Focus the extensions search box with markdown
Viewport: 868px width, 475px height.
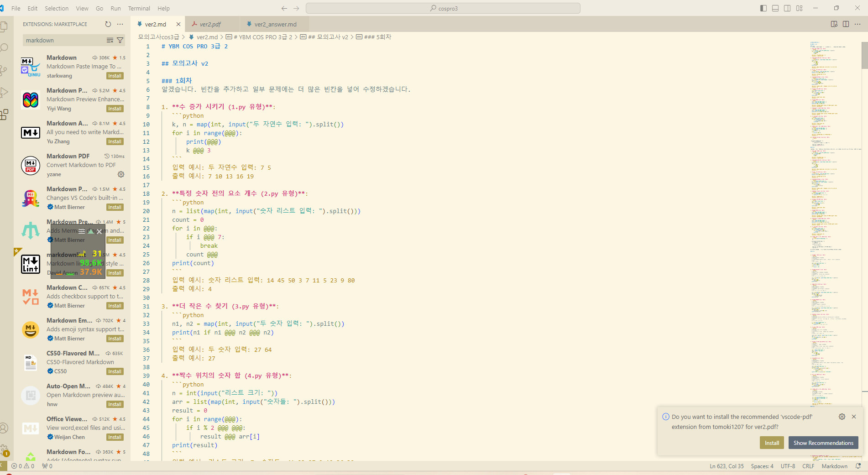[64, 40]
